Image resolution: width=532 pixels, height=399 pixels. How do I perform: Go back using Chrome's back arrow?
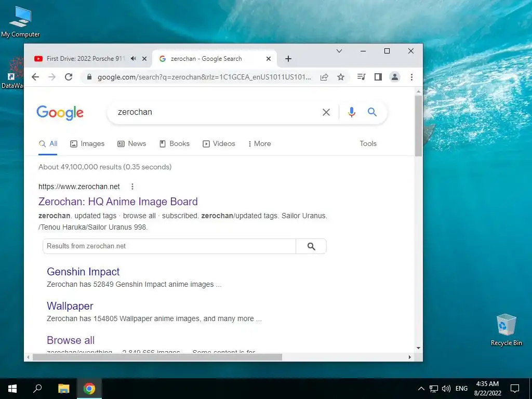pyautogui.click(x=35, y=77)
